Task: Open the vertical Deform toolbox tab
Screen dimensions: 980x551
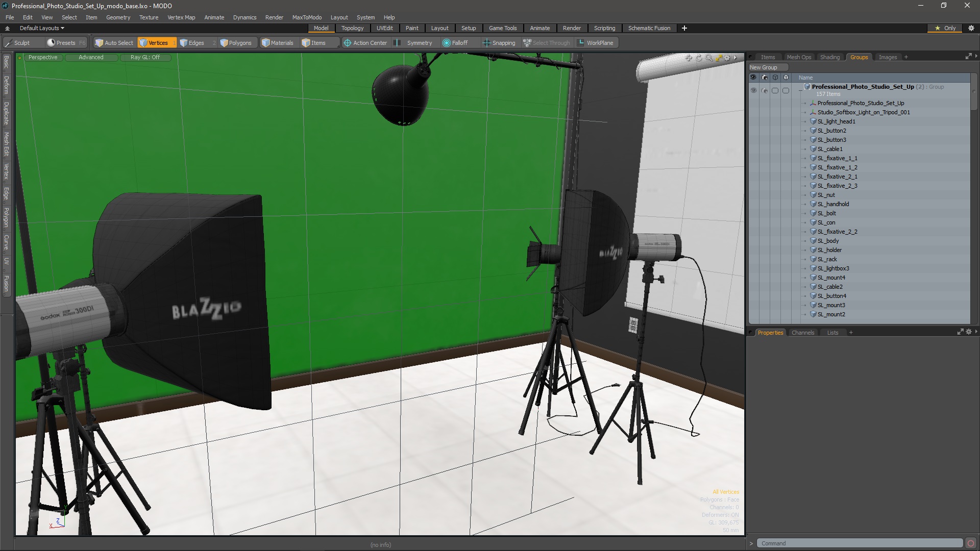Action: point(6,85)
